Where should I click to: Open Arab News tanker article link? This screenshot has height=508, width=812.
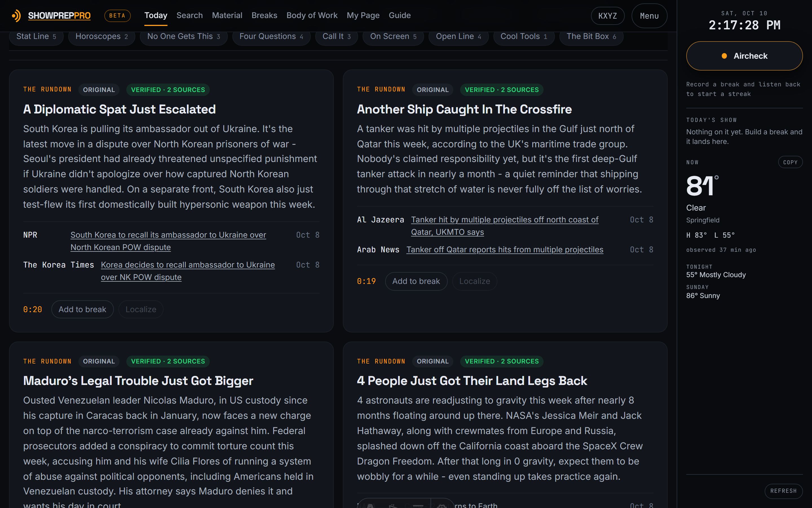[505, 250]
